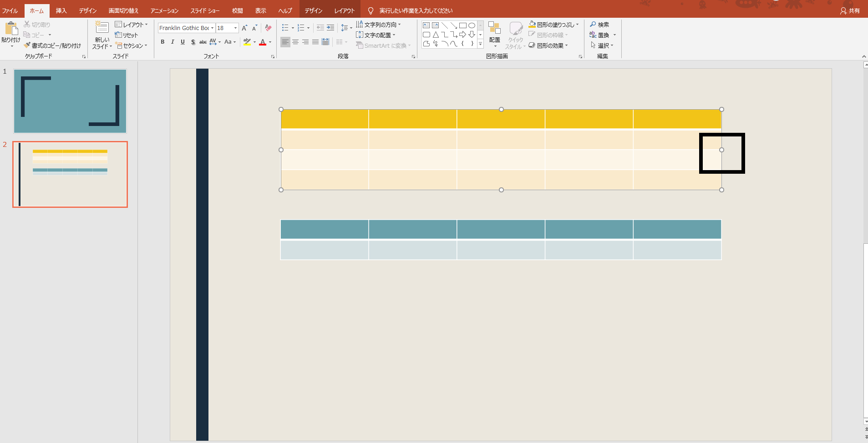Click Share (共有) button
The width and height of the screenshot is (868, 443).
[850, 10]
